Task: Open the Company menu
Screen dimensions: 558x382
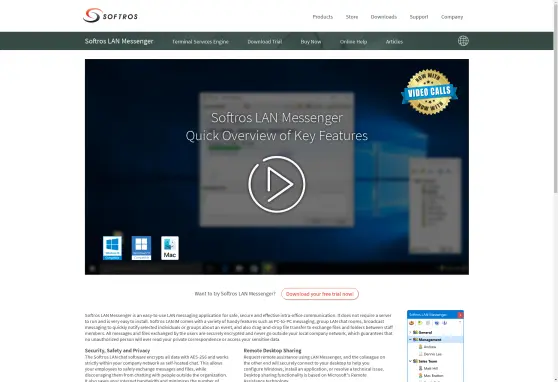Action: (452, 17)
